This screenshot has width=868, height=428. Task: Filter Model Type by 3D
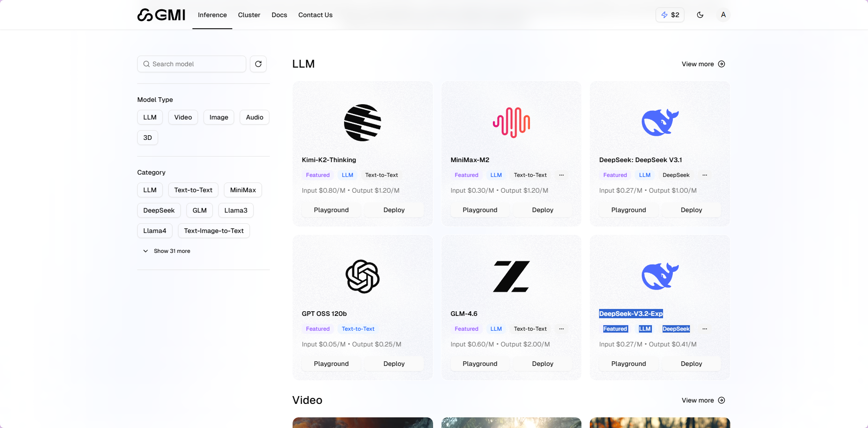147,138
